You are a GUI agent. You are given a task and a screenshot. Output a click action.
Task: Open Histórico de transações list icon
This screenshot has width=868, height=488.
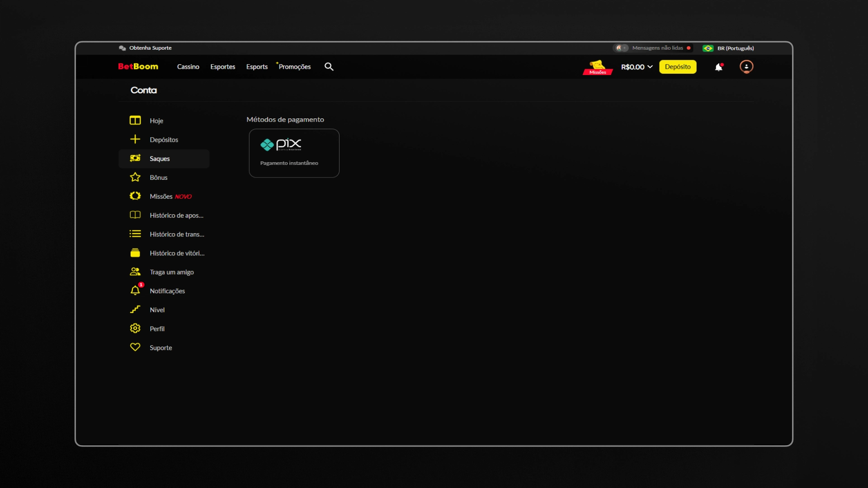(x=135, y=234)
